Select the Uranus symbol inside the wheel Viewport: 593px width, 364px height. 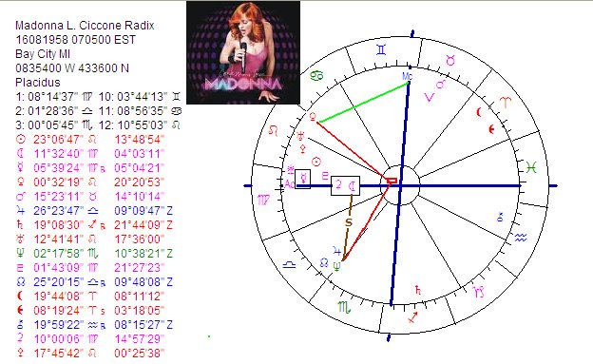301,135
